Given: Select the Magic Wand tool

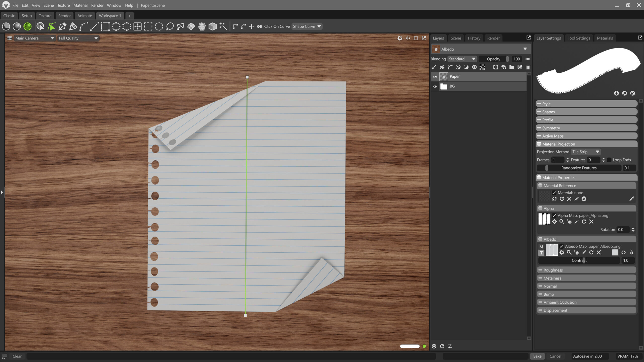Looking at the screenshot, I should (223, 26).
